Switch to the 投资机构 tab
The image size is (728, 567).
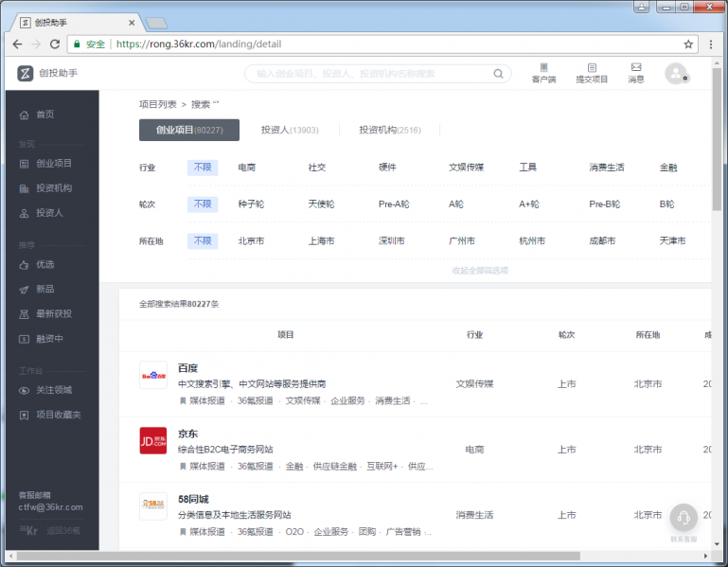pyautogui.click(x=389, y=131)
